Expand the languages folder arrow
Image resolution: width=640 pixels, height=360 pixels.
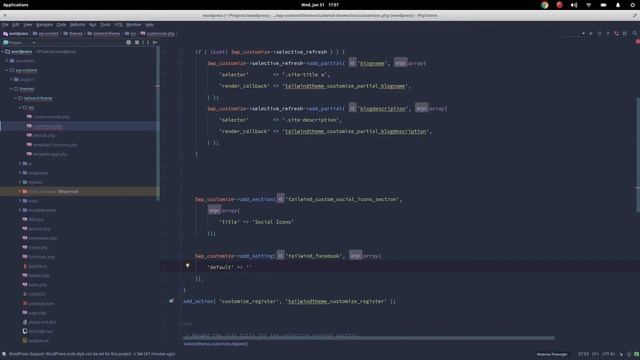click(x=20, y=173)
